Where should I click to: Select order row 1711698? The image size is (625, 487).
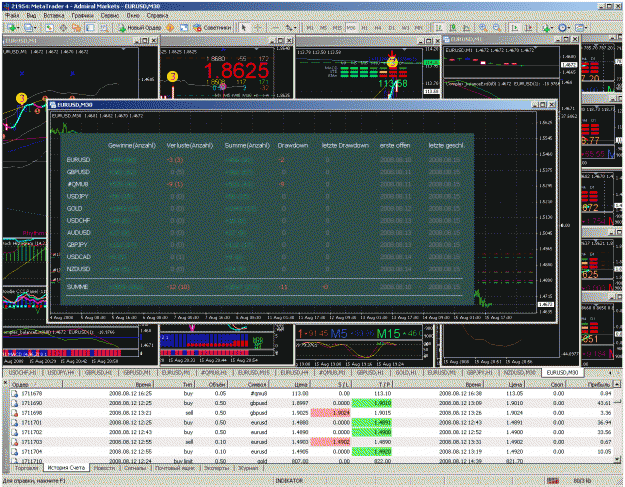pos(312,413)
